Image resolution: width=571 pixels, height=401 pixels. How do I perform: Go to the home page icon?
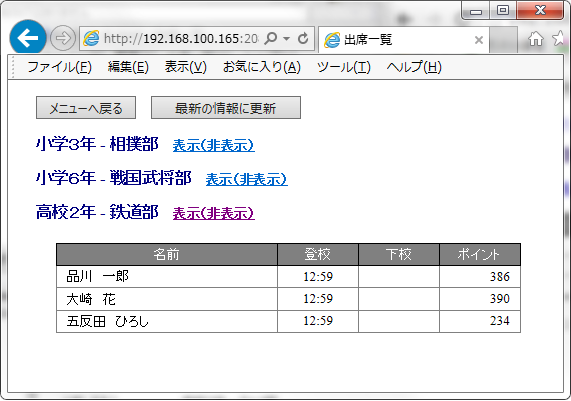coord(536,38)
